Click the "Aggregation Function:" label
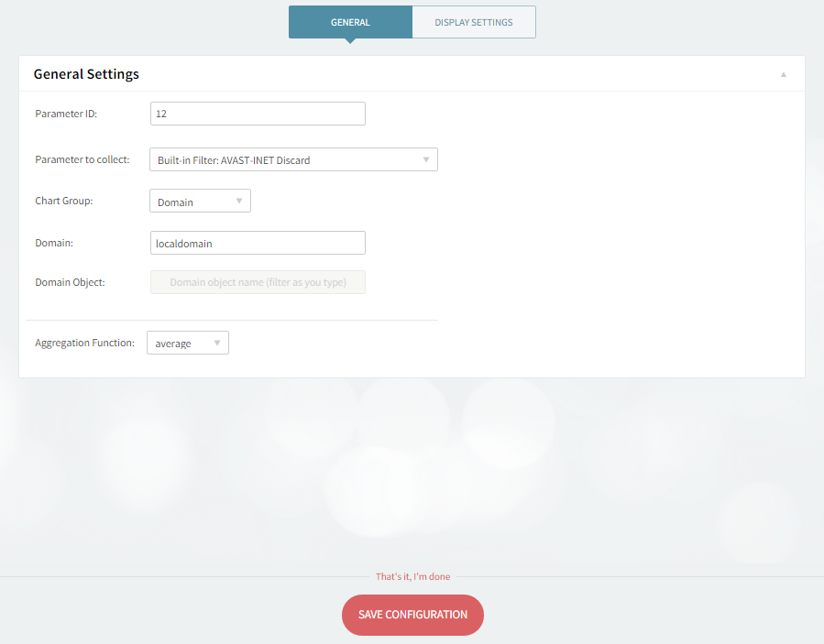The width and height of the screenshot is (824, 644). 84,344
